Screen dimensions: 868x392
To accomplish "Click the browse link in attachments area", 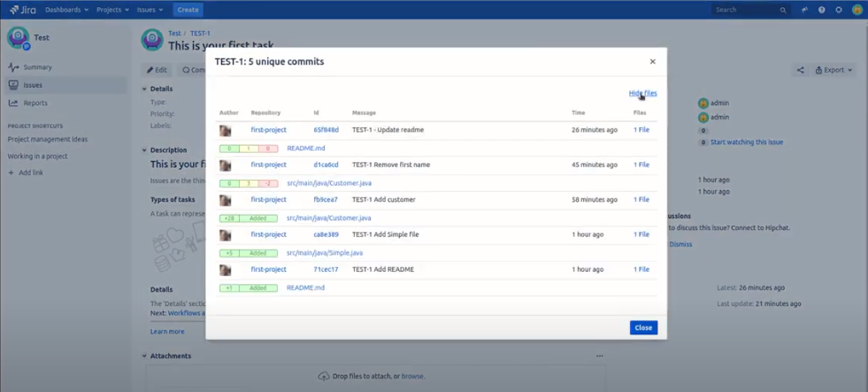I will point(412,376).
